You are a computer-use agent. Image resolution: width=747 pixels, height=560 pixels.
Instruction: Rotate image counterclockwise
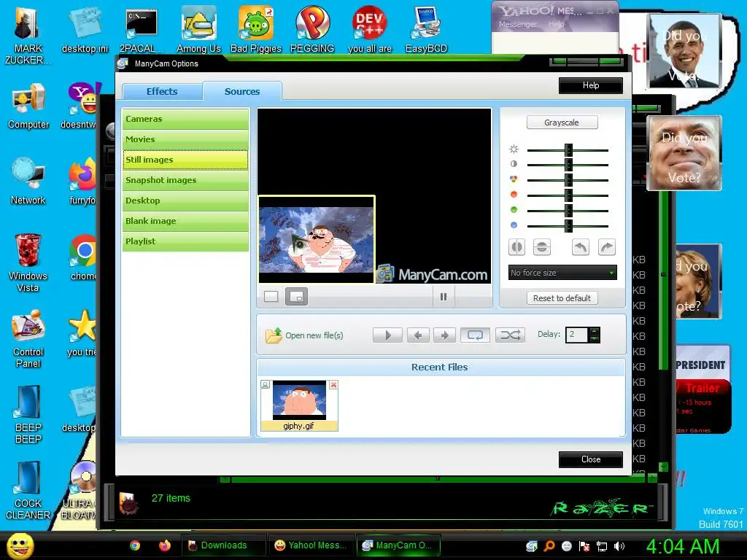coord(580,247)
